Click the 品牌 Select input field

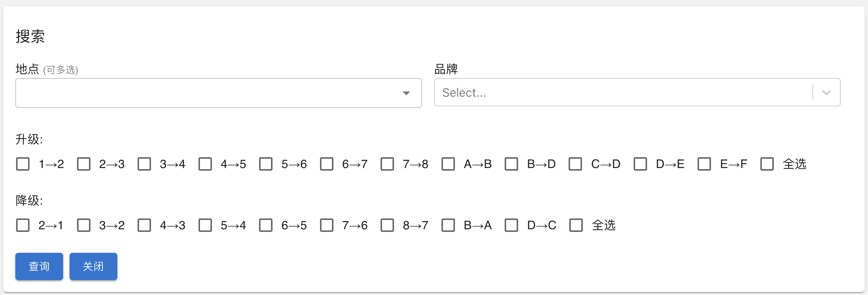point(621,93)
